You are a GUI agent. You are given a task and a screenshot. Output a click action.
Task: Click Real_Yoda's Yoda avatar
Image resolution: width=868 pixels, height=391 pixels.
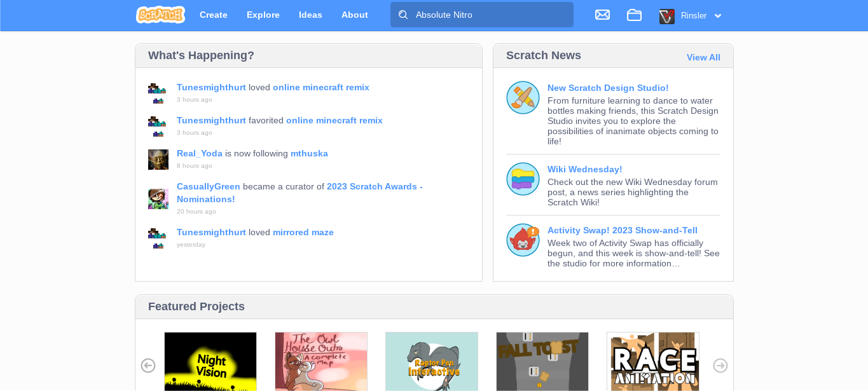158,160
